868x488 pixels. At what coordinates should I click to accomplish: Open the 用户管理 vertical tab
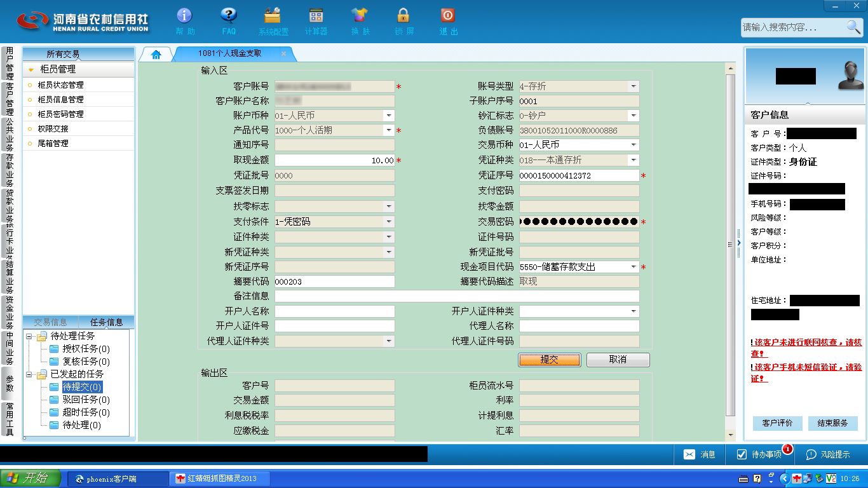coord(10,64)
